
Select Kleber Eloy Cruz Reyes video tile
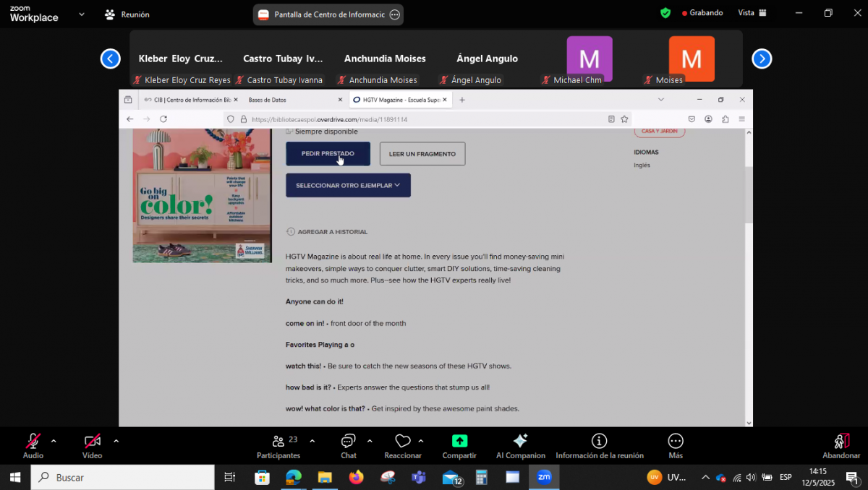181,59
